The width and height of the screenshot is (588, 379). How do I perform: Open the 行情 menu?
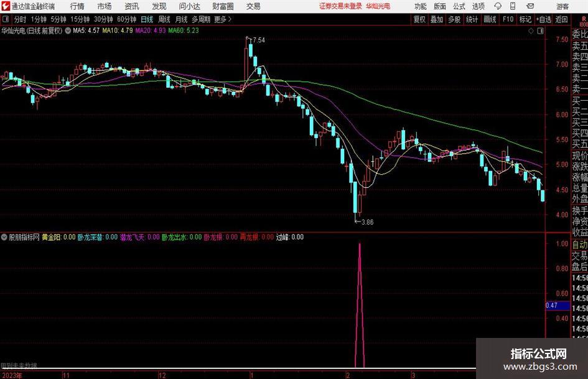click(77, 6)
